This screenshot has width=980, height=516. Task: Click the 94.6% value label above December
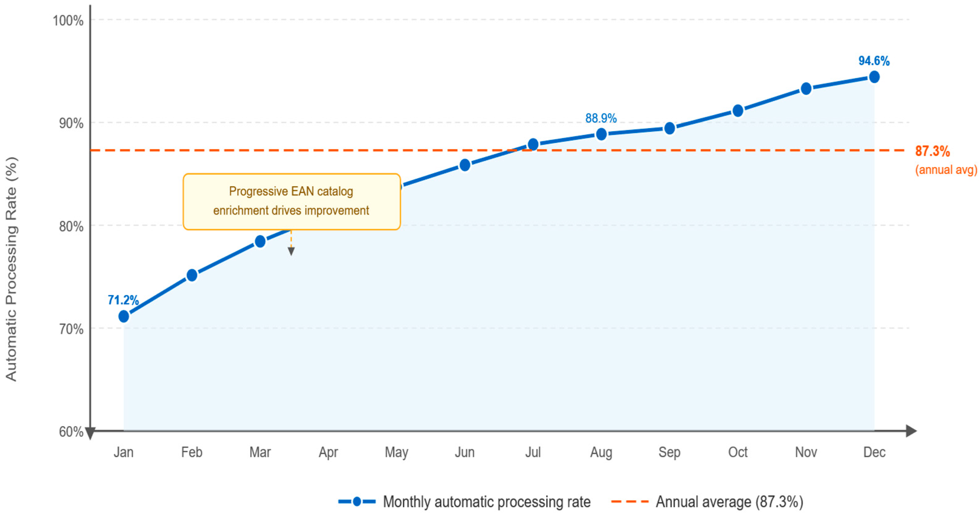click(x=874, y=61)
